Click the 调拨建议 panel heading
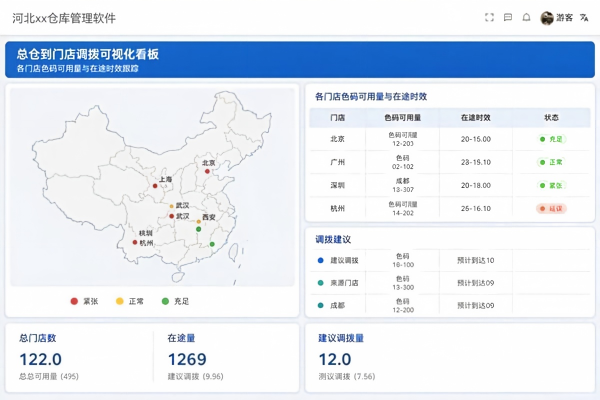 click(333, 240)
